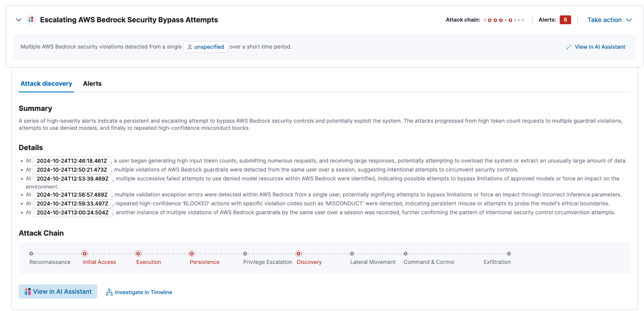Click the Discovery attack chain marker

coord(299,254)
